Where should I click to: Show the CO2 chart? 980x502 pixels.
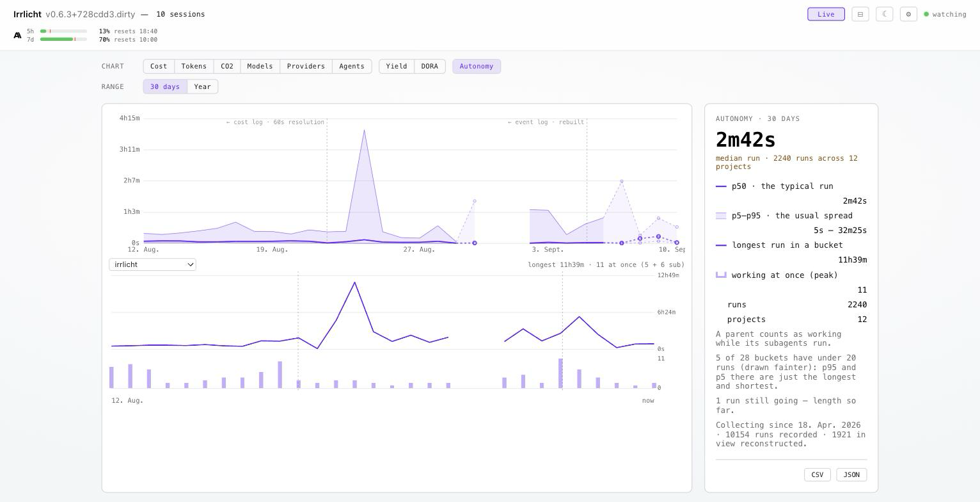tap(227, 67)
